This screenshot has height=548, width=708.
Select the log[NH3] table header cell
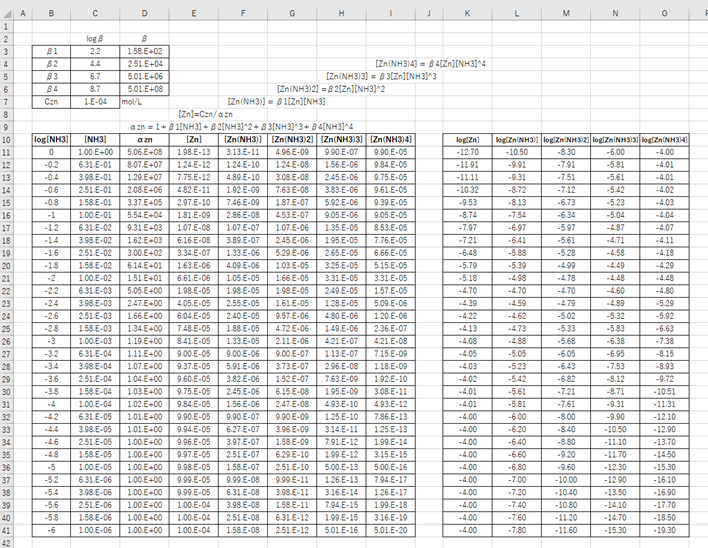(51, 140)
